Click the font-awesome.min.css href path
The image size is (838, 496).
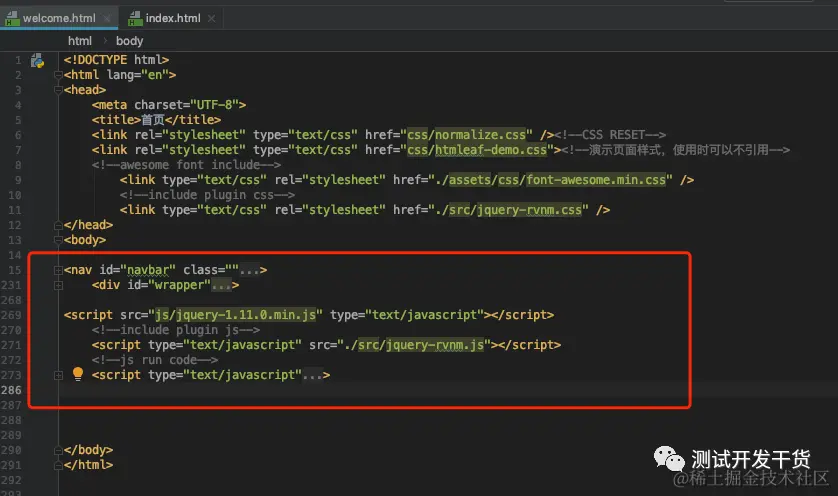click(x=596, y=180)
